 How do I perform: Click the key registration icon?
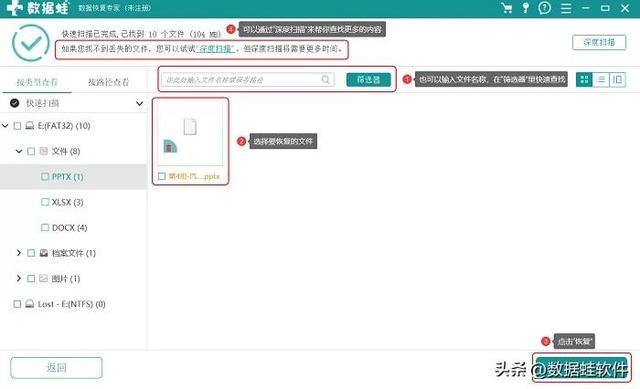[526, 8]
